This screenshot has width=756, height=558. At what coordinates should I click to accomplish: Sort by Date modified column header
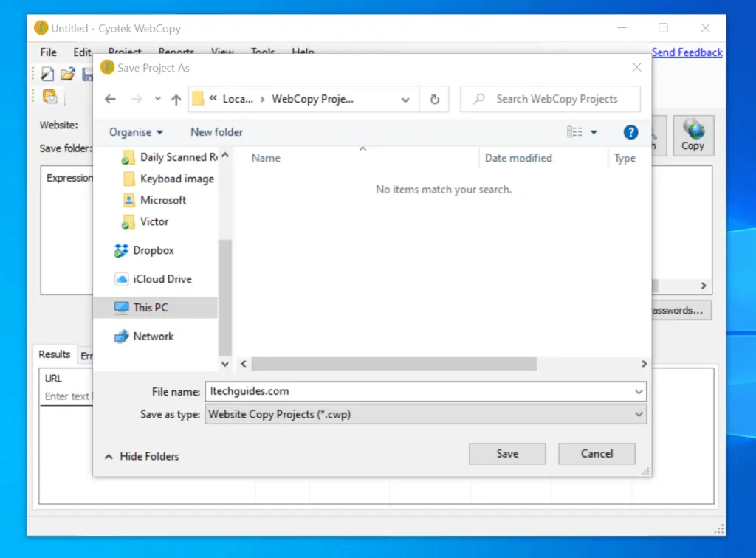[518, 158]
